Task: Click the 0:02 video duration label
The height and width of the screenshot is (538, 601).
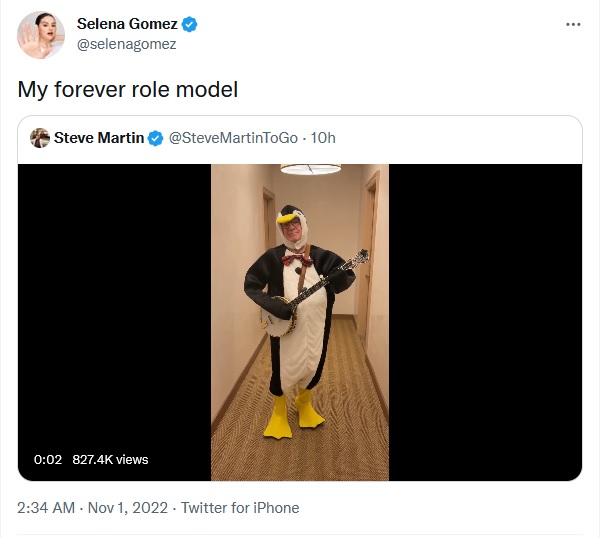Action: pos(48,459)
